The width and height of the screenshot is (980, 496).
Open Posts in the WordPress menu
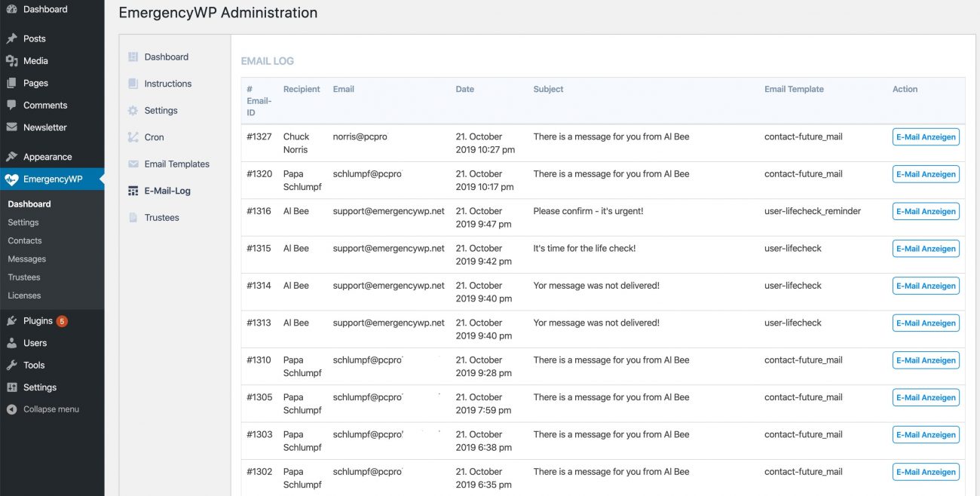(x=52, y=38)
